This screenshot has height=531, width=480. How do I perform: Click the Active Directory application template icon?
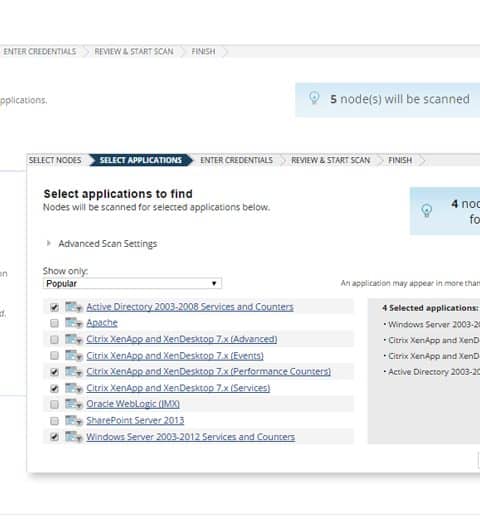pyautogui.click(x=74, y=307)
